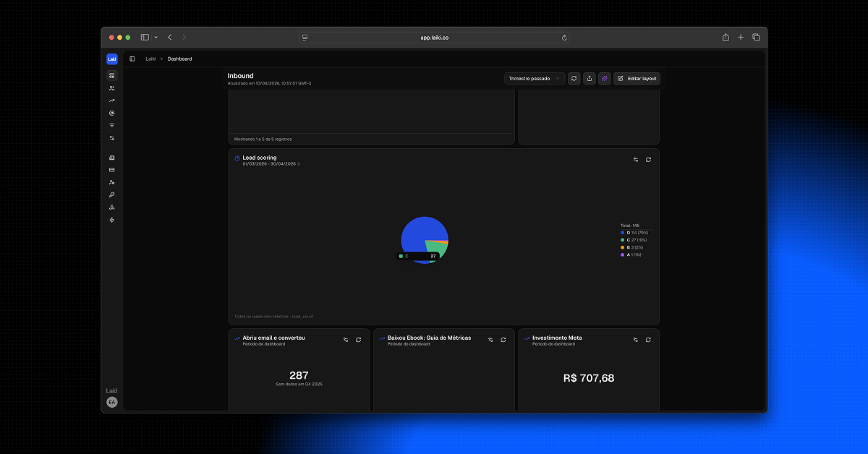Toggle legend entry C 27 (19%)
The width and height of the screenshot is (868, 454).
(634, 239)
